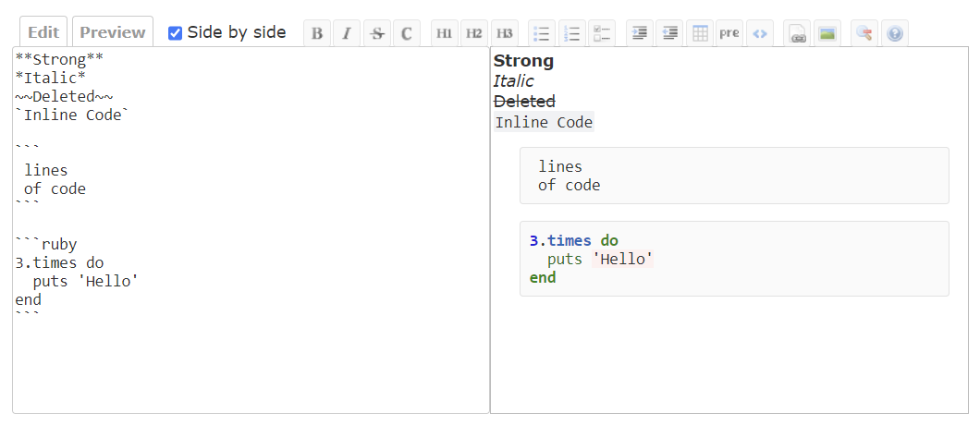Switch to the Preview tab
This screenshot has width=980, height=425.
113,32
